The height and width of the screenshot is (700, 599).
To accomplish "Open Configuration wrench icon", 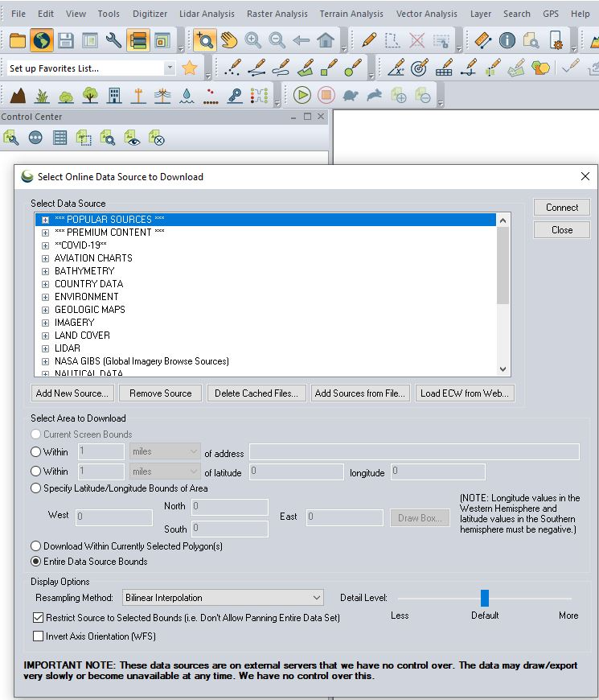I will [x=113, y=40].
